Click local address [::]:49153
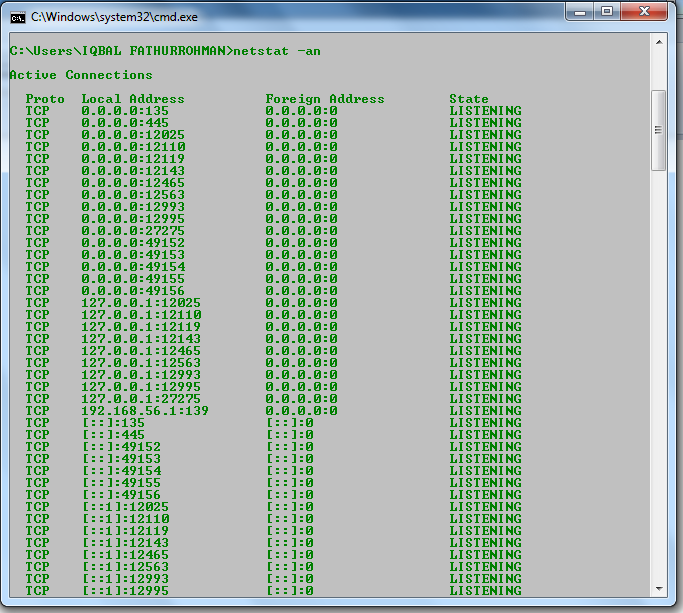Screen dimensions: 683x613 (122, 459)
